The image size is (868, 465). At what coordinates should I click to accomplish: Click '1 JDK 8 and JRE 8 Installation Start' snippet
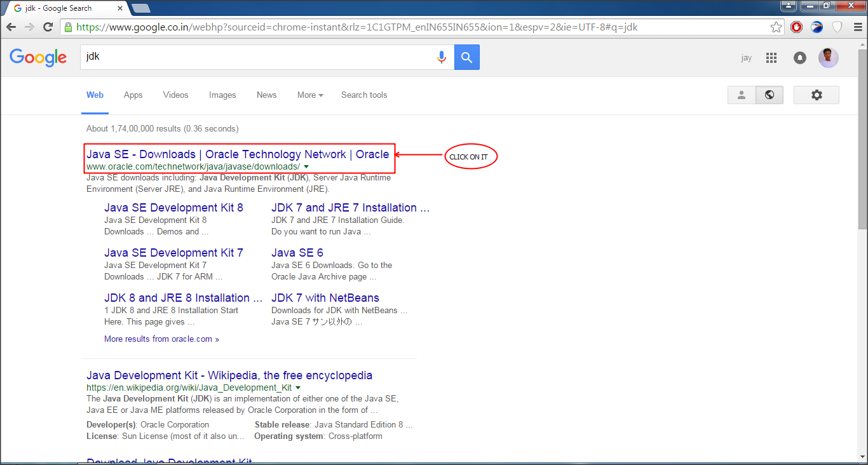point(172,311)
